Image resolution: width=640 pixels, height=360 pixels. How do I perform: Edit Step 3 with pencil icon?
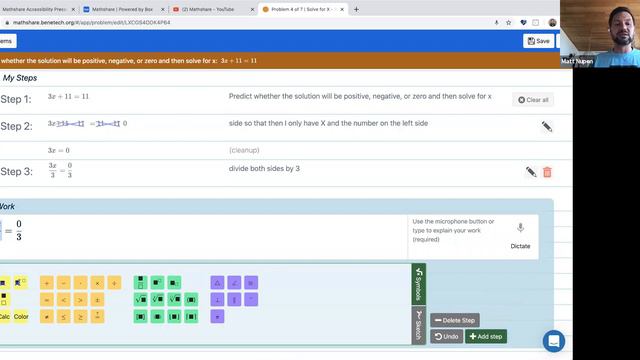[531, 172]
